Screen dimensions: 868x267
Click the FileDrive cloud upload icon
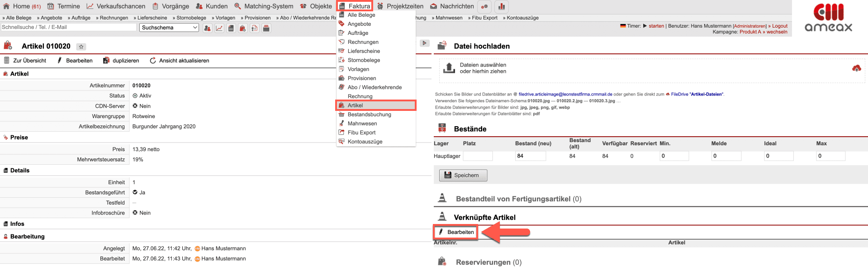tap(856, 68)
